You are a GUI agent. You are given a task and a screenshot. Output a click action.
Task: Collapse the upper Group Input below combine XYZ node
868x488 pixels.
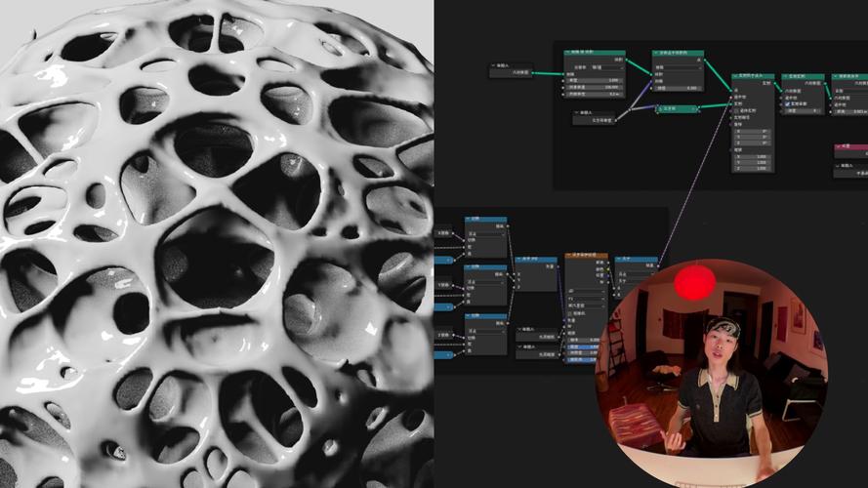pos(519,329)
